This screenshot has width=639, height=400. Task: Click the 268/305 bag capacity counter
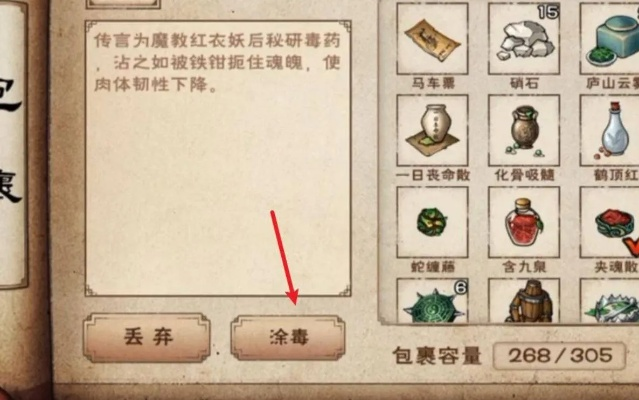pos(559,356)
